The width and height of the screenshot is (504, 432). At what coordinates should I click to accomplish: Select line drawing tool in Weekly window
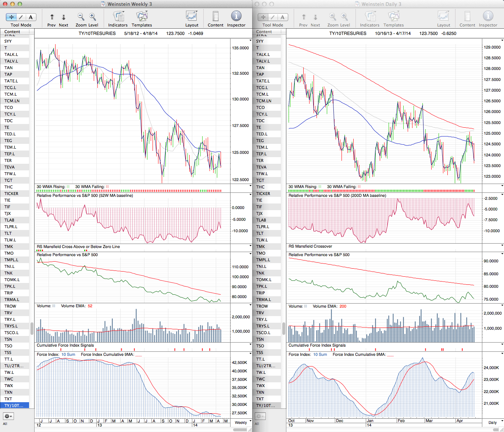(21, 17)
